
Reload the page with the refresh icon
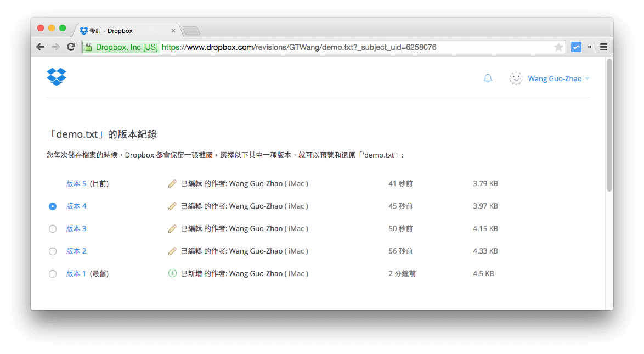[71, 47]
